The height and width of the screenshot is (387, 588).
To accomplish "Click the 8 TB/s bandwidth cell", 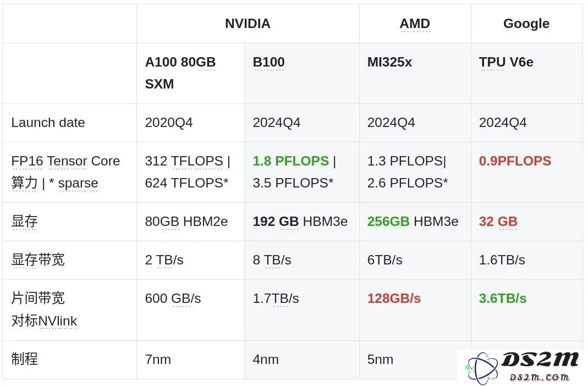I will tap(272, 260).
